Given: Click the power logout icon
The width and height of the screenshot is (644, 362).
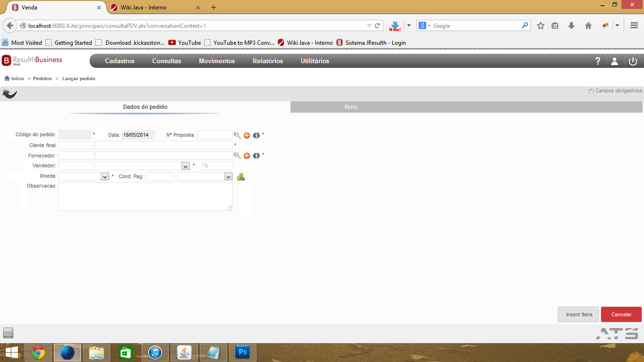Looking at the screenshot, I should [x=633, y=61].
